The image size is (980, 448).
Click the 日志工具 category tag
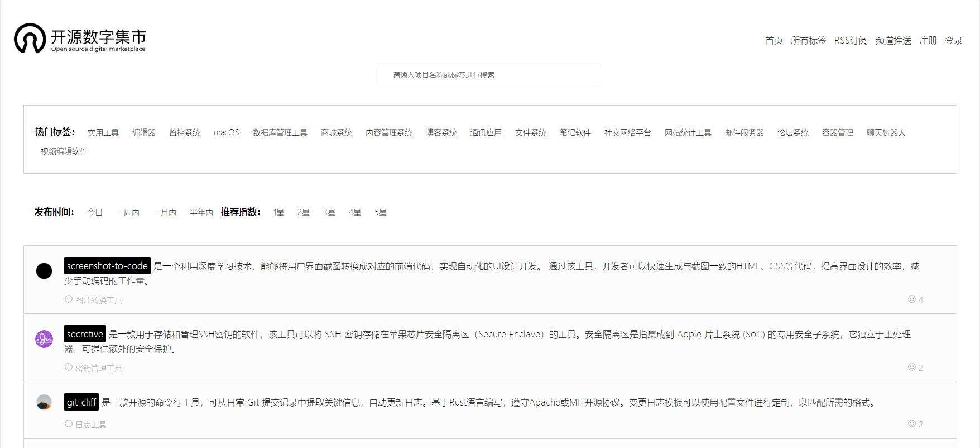[x=91, y=425]
